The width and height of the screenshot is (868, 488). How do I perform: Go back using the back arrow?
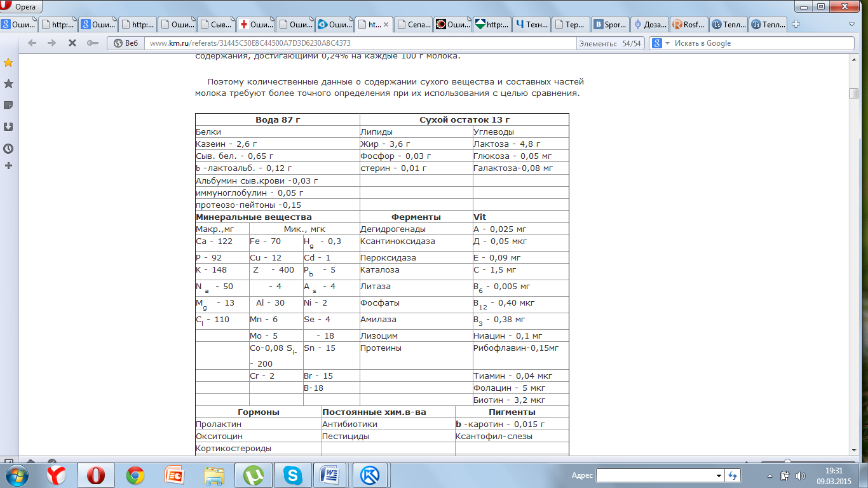pyautogui.click(x=32, y=43)
